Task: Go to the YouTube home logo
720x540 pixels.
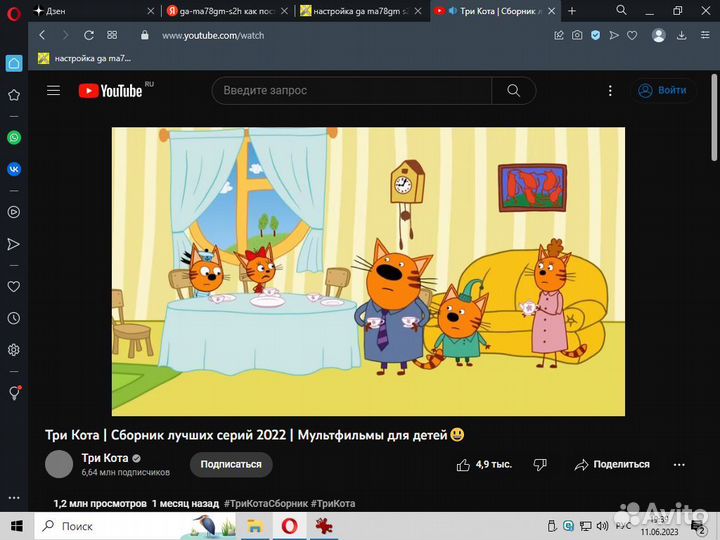Action: (111, 91)
